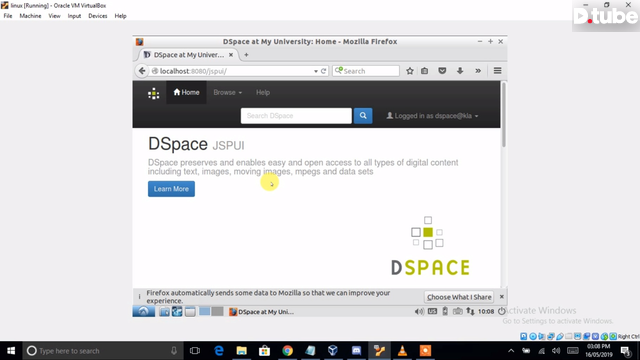640x360 pixels.
Task: Open File Explorer from Windows taskbar
Action: click(x=242, y=351)
